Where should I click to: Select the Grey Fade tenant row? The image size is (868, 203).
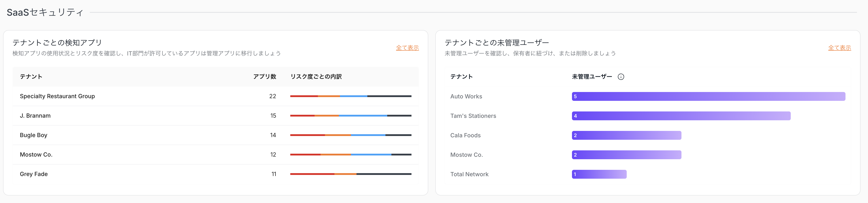(x=34, y=174)
